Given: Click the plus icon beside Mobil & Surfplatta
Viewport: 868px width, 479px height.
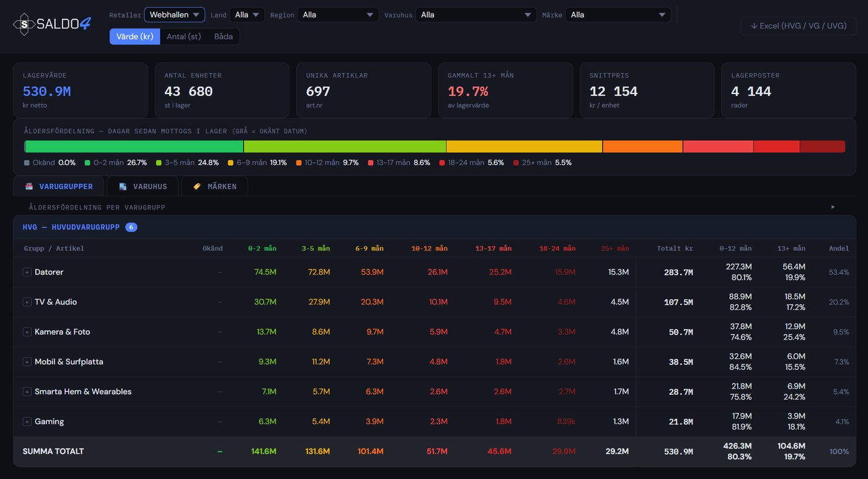Looking at the screenshot, I should point(27,362).
